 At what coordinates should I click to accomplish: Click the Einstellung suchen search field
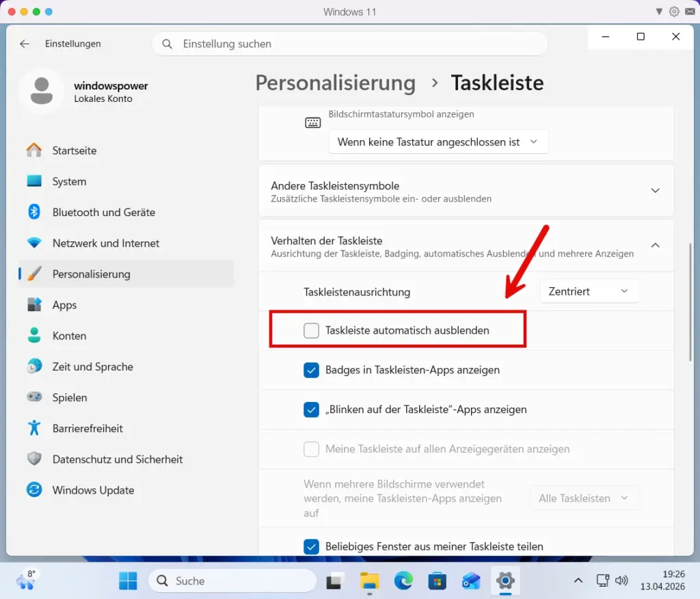point(350,44)
